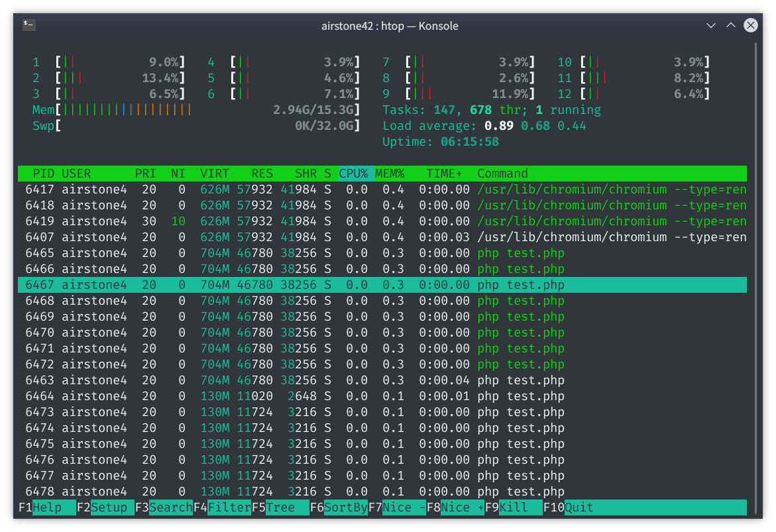
Task: Click F3 Search function key
Action: pos(163,507)
